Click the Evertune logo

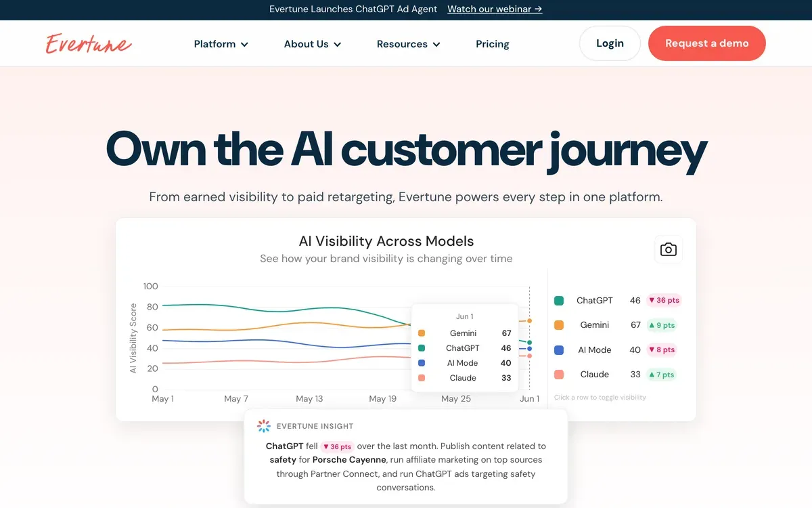[89, 43]
